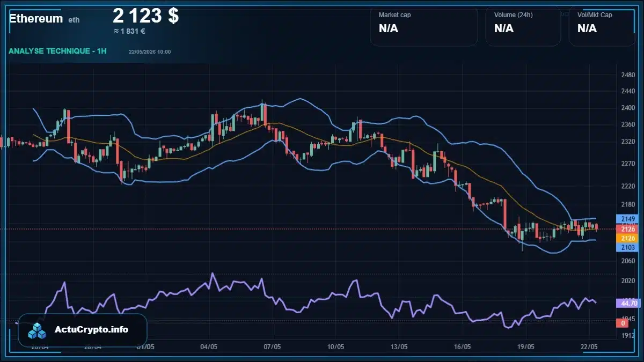Click the 13/05 date axis label
Image resolution: width=644 pixels, height=362 pixels.
399,347
